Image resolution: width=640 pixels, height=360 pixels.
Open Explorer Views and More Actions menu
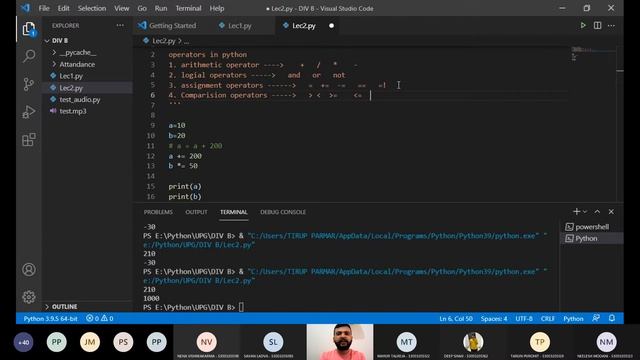120,25
